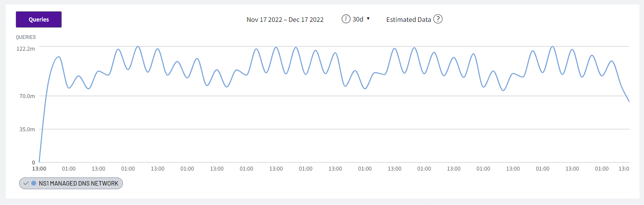This screenshot has height=205, width=644.
Task: Expand the small caret after 30d
Action: pyautogui.click(x=368, y=19)
